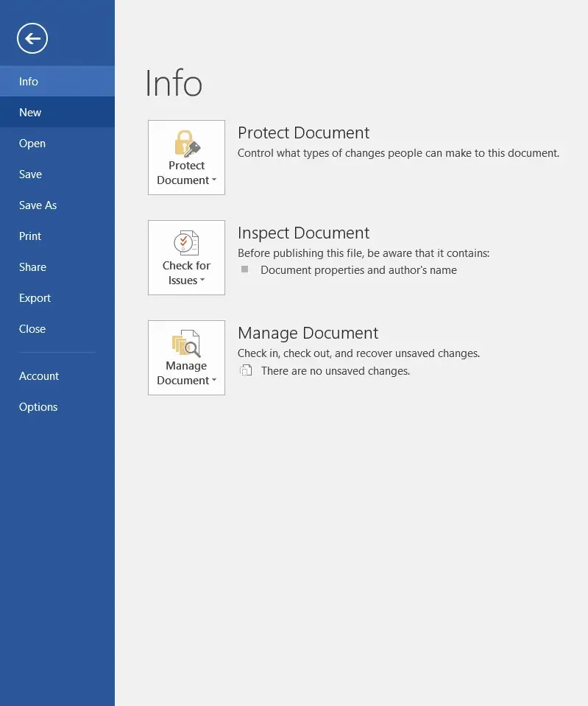Image resolution: width=588 pixels, height=706 pixels.
Task: Open the Share options
Action: pyautogui.click(x=57, y=267)
